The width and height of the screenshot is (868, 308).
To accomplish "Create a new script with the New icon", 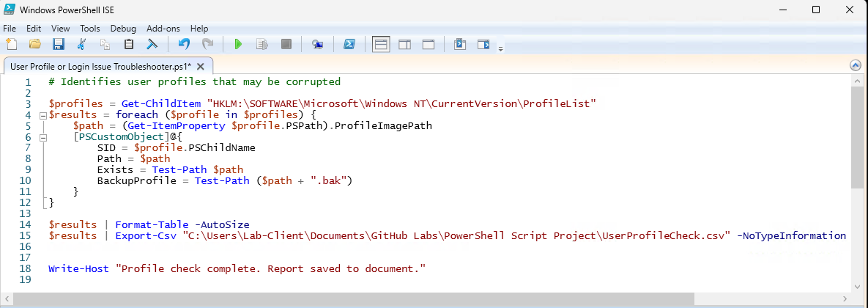I will (12, 44).
